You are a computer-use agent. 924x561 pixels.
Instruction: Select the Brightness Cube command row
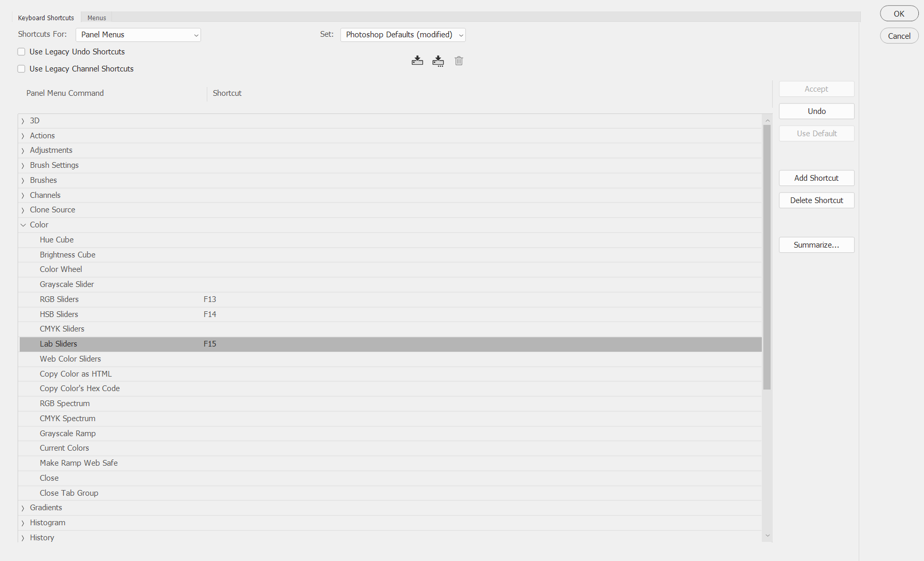pos(390,255)
